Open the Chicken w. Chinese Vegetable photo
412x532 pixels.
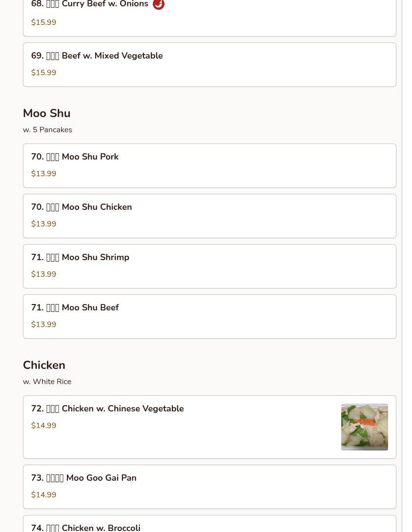[364, 427]
